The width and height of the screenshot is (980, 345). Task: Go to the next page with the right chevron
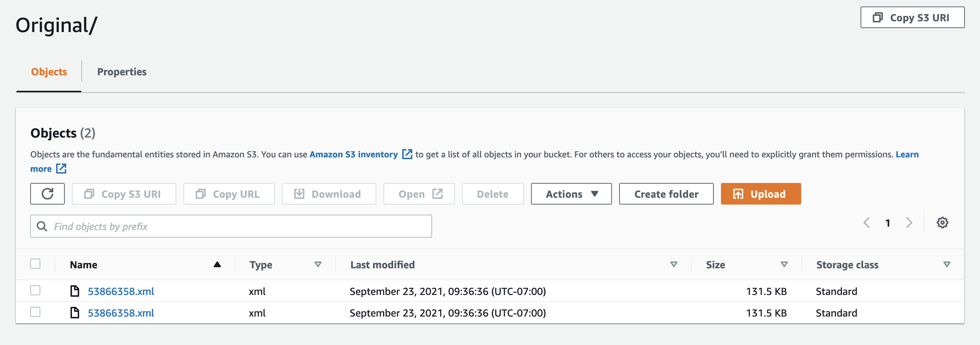[x=909, y=223]
